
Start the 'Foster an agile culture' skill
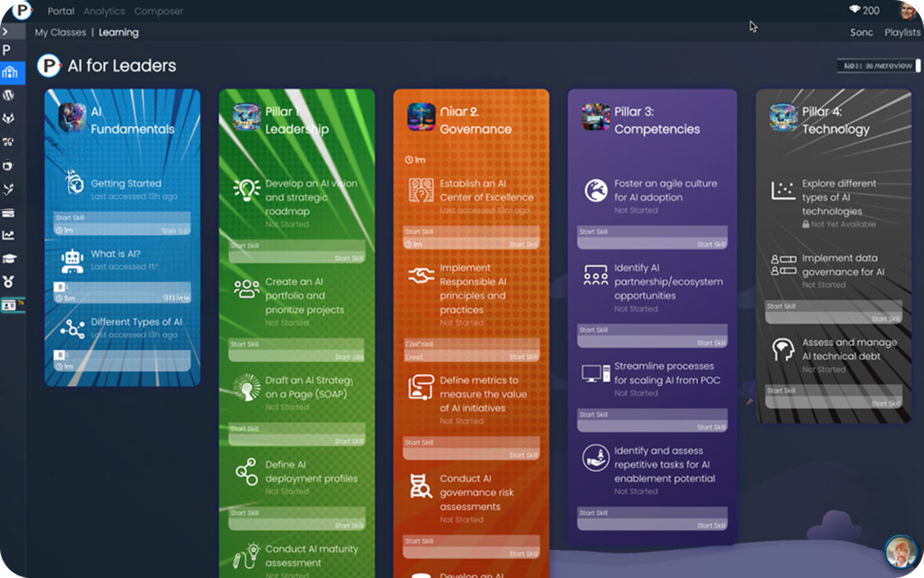point(652,237)
